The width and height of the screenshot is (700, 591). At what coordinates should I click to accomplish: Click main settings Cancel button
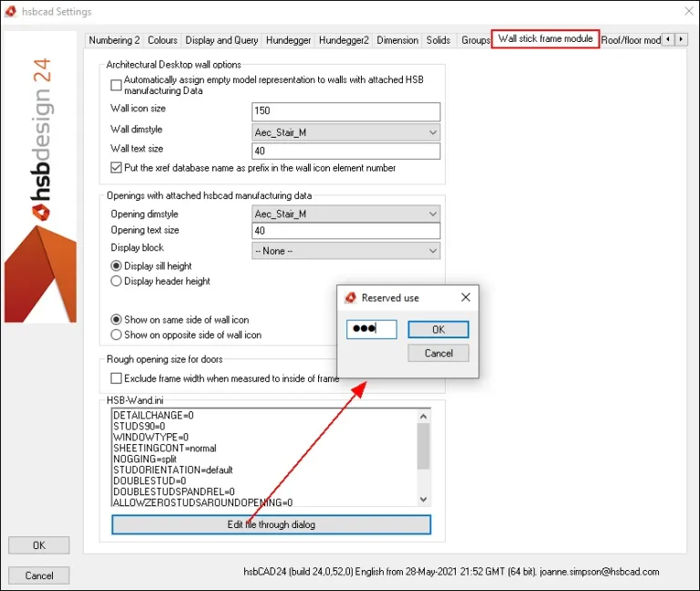(x=39, y=575)
